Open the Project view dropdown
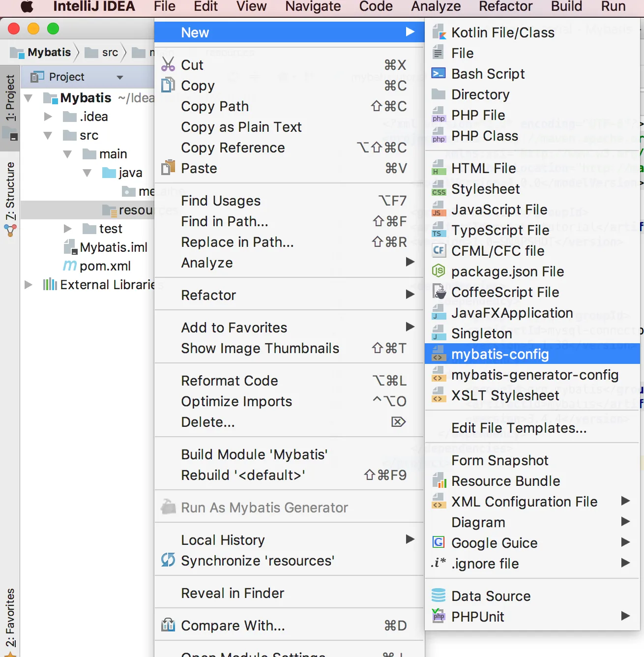Viewport: 644px width, 657px height. (119, 77)
